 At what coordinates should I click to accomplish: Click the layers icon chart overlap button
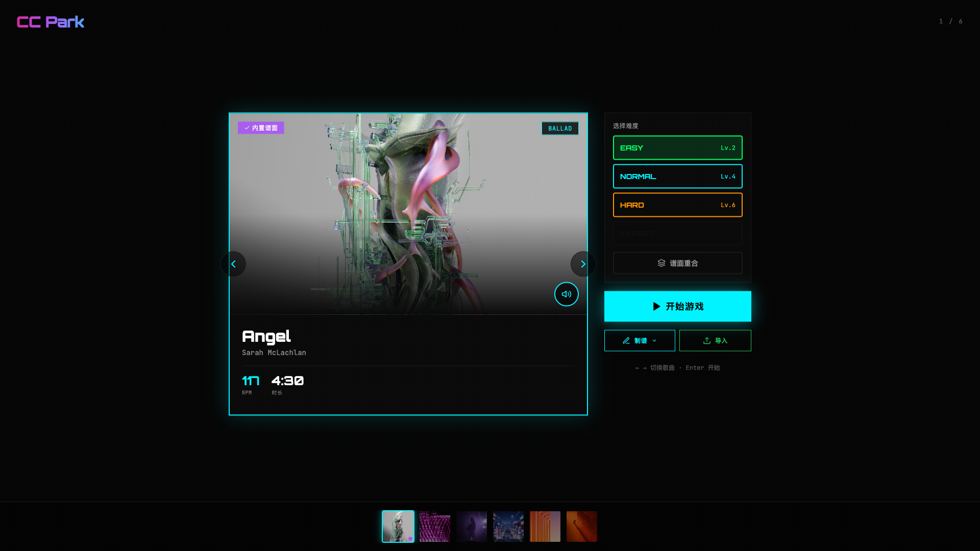[x=677, y=263]
